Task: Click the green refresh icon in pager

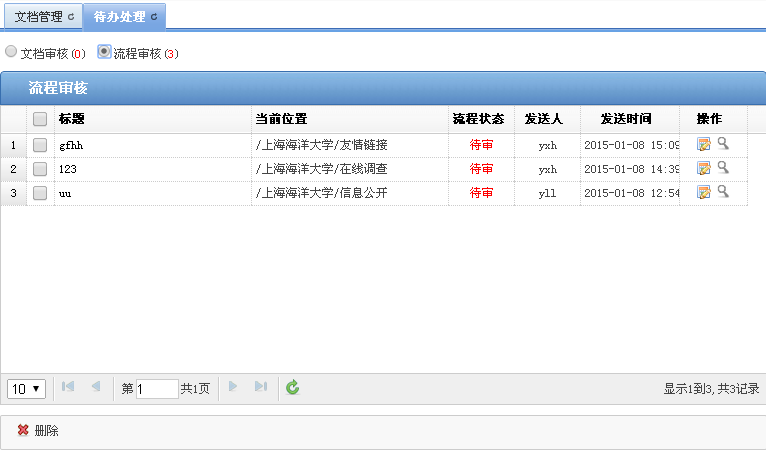Action: click(x=292, y=387)
